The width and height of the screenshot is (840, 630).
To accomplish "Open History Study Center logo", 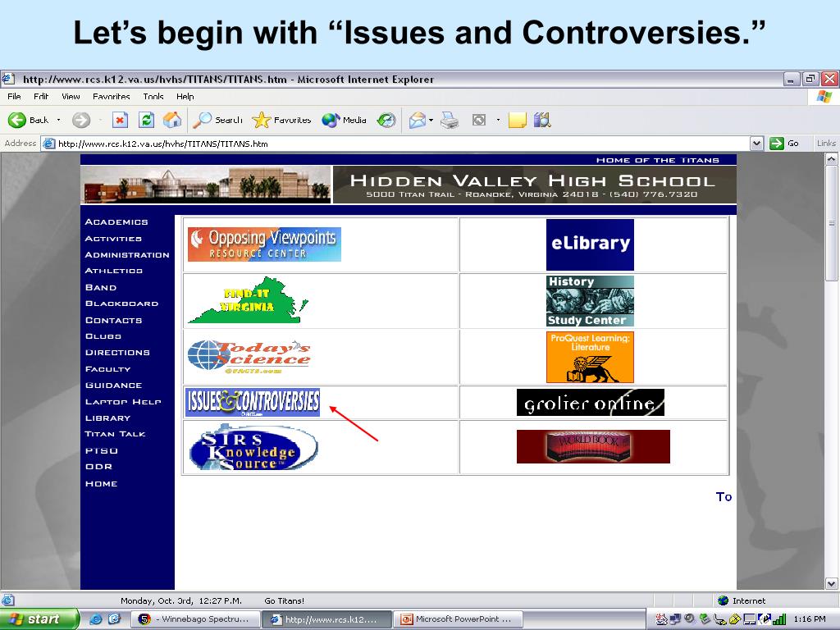I will click(x=590, y=300).
